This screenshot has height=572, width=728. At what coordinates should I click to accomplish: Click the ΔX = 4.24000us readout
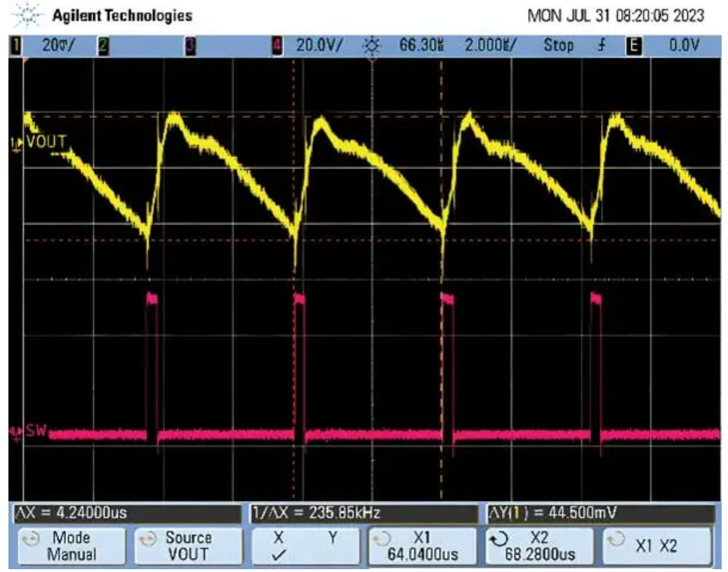[x=127, y=513]
